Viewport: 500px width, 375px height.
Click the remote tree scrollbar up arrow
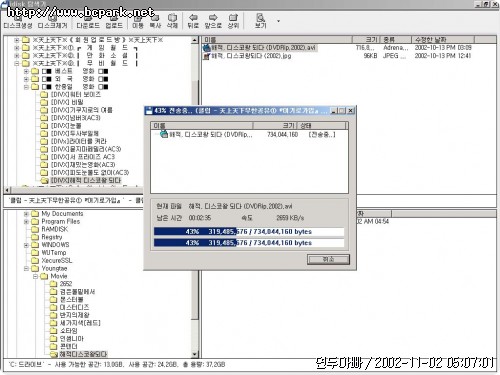(195, 40)
